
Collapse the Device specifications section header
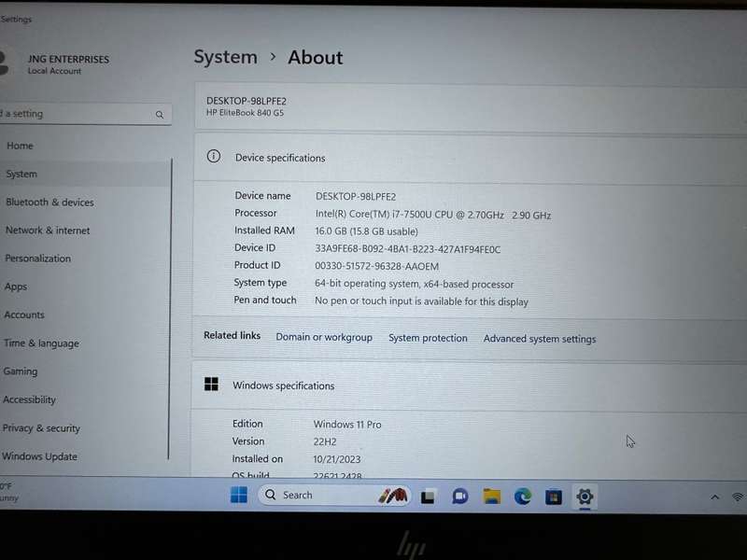[470, 158]
